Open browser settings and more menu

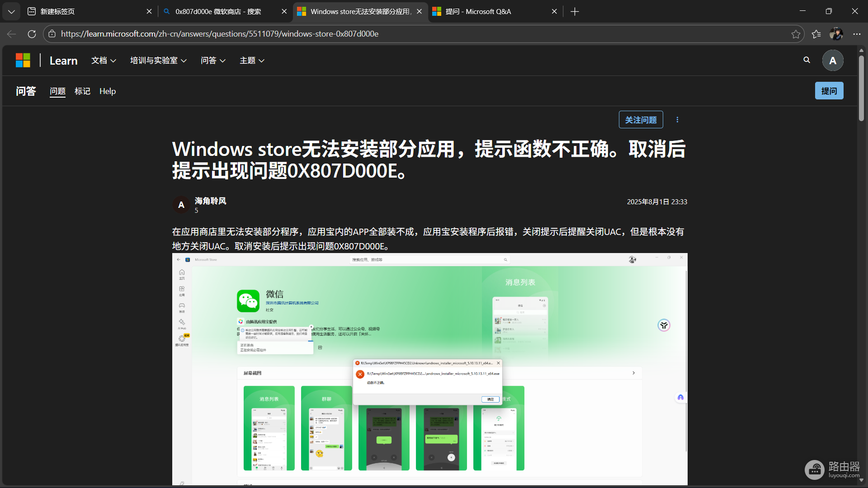[857, 34]
